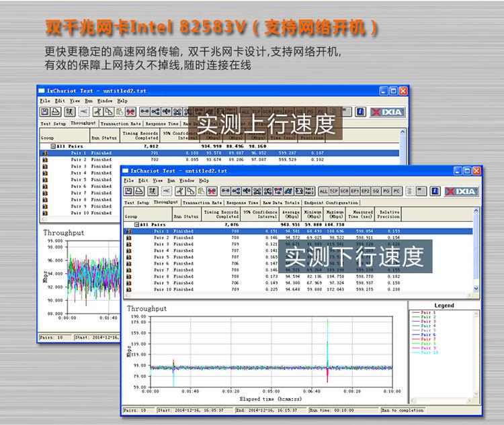
Task: Switch to Test Setup tab in back window
Action: (x=53, y=124)
